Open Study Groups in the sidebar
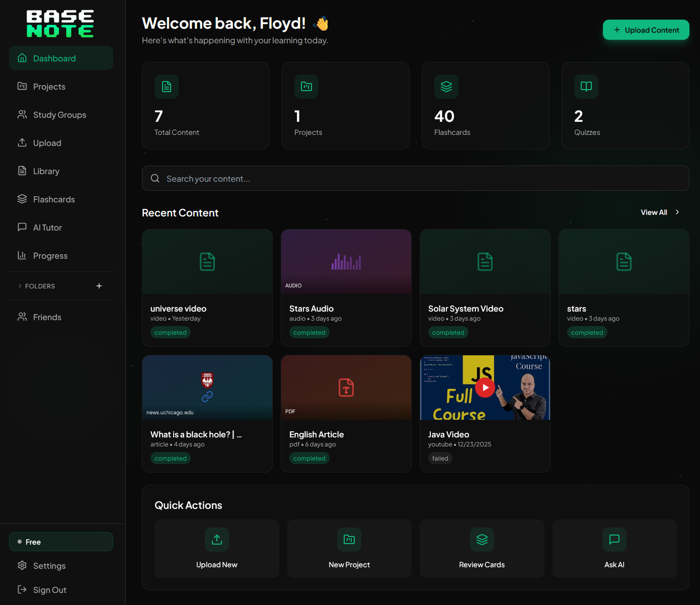 coord(59,114)
